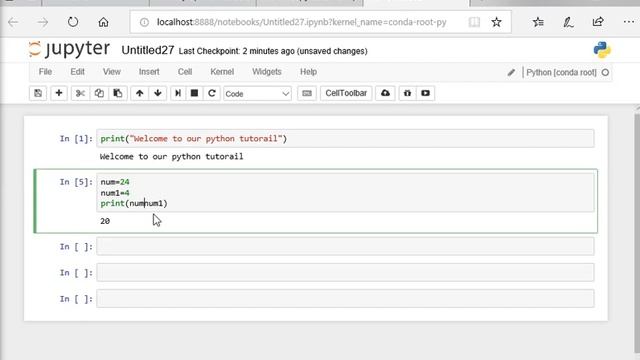Screen dimensions: 640x360
Task: Rename notebook by clicking Untitled27 title
Action: (148, 50)
